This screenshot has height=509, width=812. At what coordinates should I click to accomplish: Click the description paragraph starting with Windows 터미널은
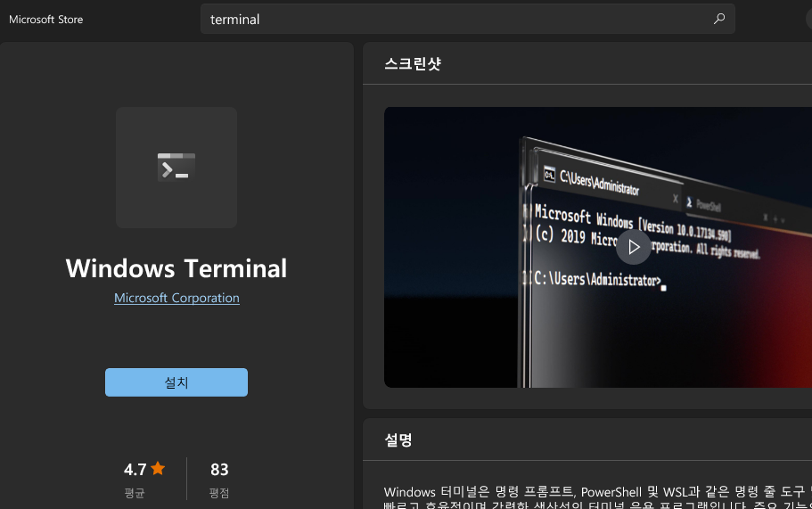pos(597,497)
